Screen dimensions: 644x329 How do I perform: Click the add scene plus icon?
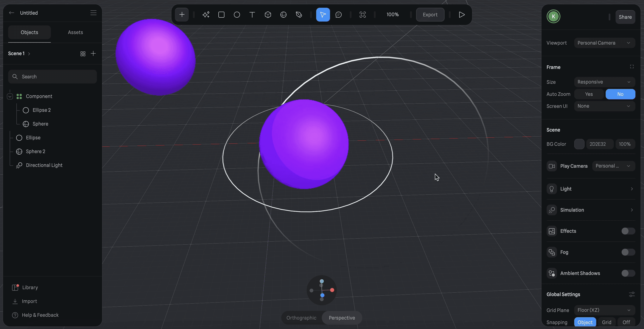pyautogui.click(x=93, y=53)
